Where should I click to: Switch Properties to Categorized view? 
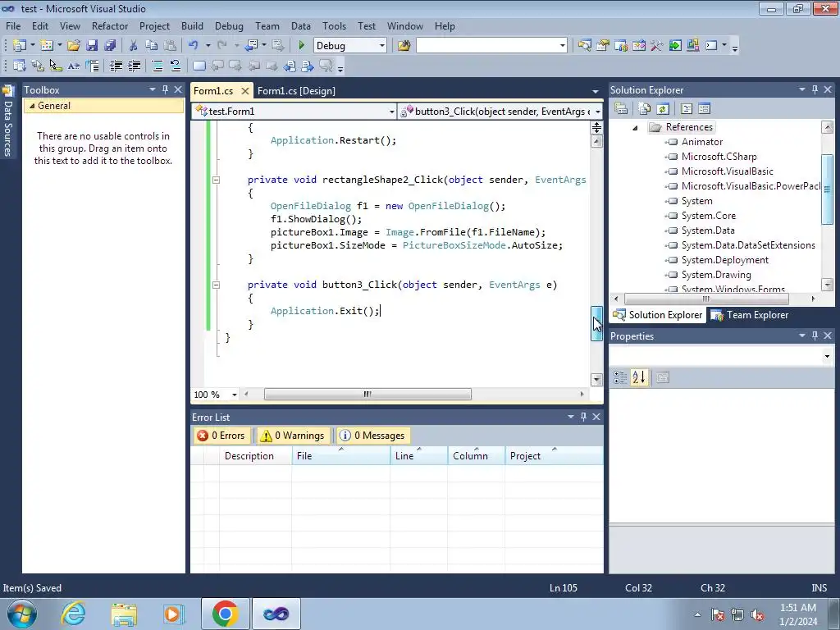pyautogui.click(x=620, y=377)
